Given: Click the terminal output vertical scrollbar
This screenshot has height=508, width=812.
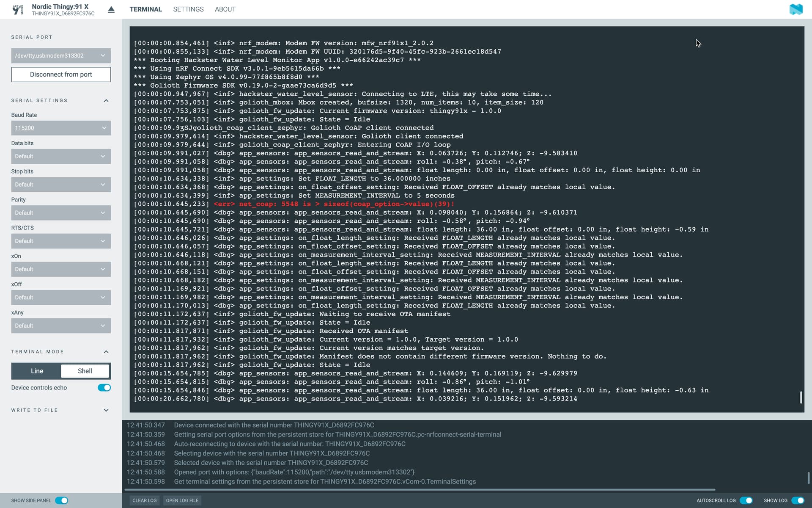Looking at the screenshot, I should 801,397.
